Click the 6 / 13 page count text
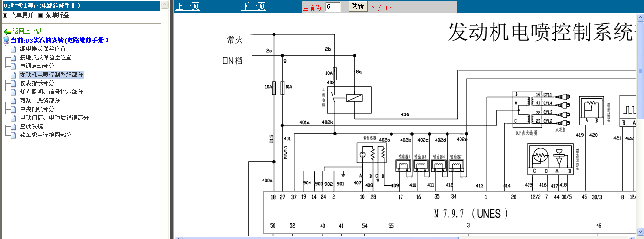Screen dimensions: 644x239 tap(381, 8)
